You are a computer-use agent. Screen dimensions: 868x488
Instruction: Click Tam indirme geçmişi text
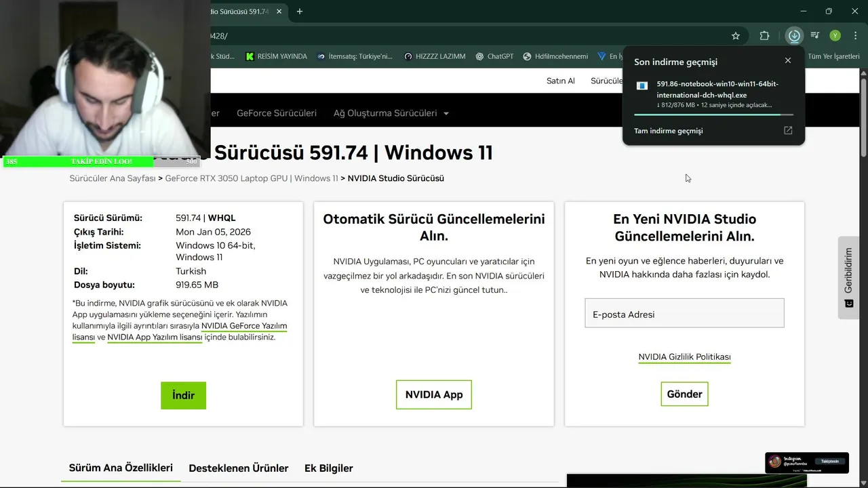[668, 131]
